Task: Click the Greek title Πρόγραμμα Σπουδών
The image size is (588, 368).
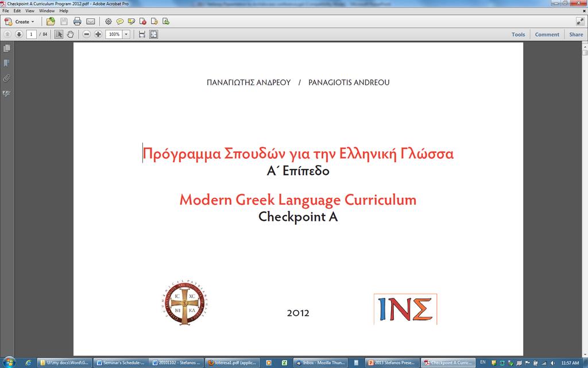Action: pos(298,154)
